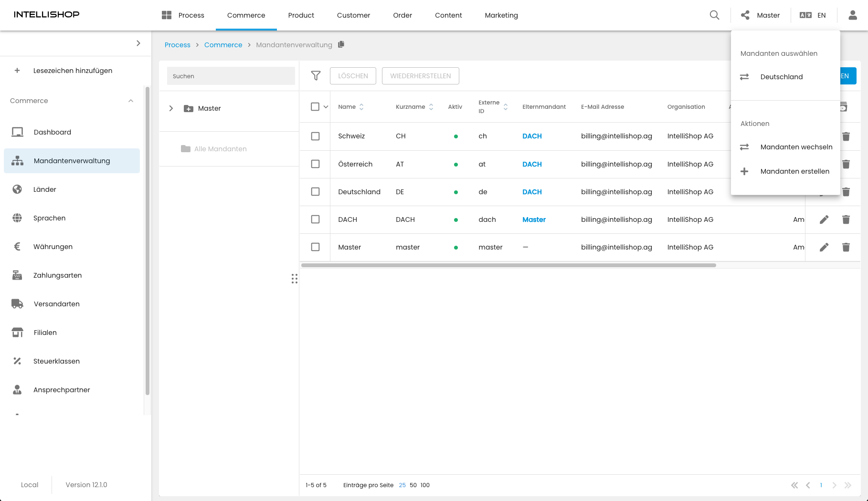This screenshot has width=868, height=501.
Task: Collapse the Commerce sidebar section
Action: pyautogui.click(x=131, y=101)
